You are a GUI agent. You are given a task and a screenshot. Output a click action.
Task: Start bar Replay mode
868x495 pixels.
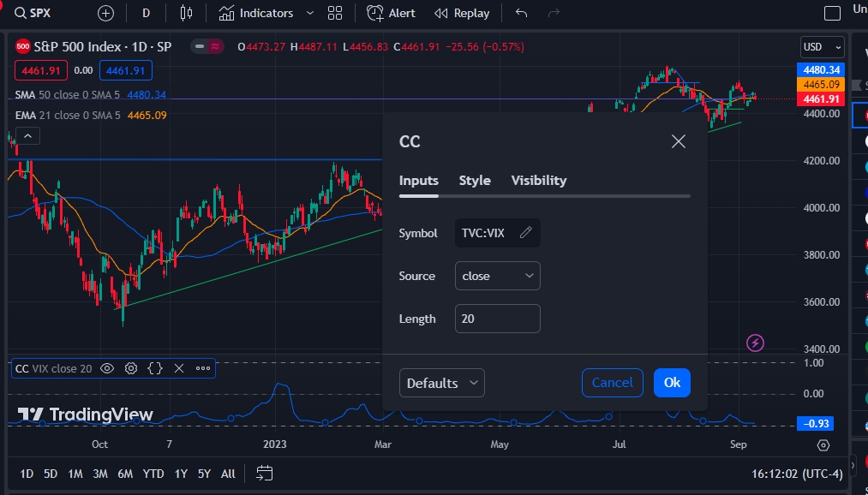462,13
